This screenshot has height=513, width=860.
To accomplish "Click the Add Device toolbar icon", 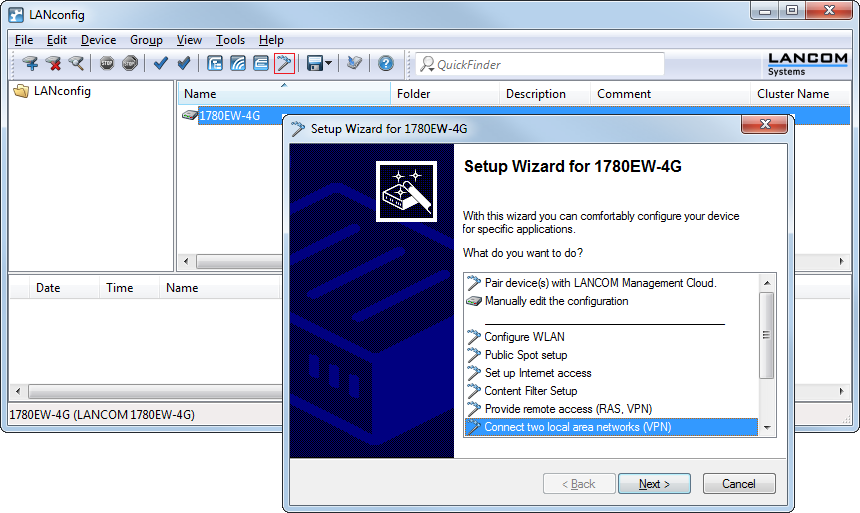I will pyautogui.click(x=30, y=64).
